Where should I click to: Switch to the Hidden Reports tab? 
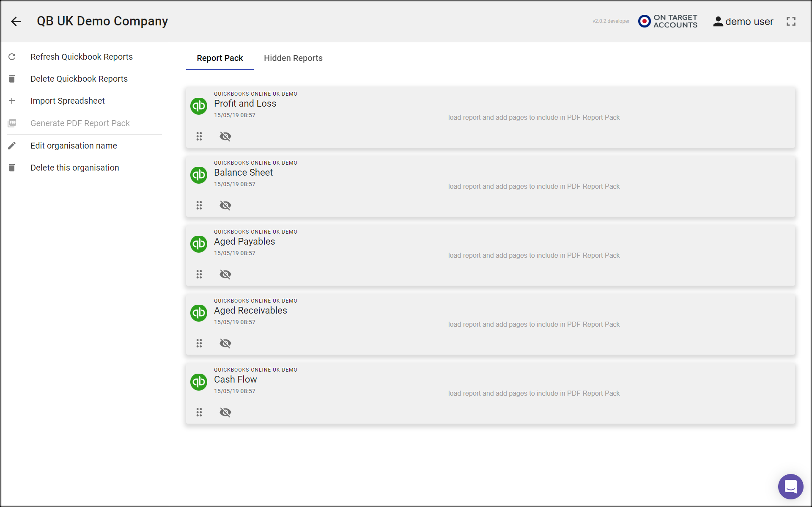pyautogui.click(x=293, y=58)
